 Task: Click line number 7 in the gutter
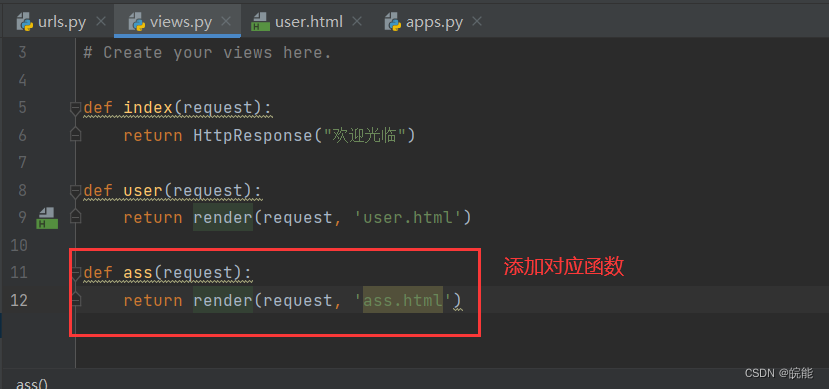tap(22, 163)
